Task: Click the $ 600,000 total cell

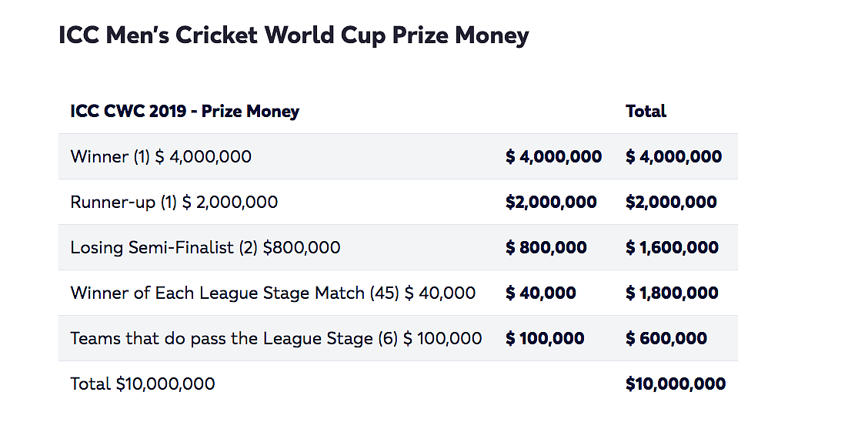Action: 666,339
